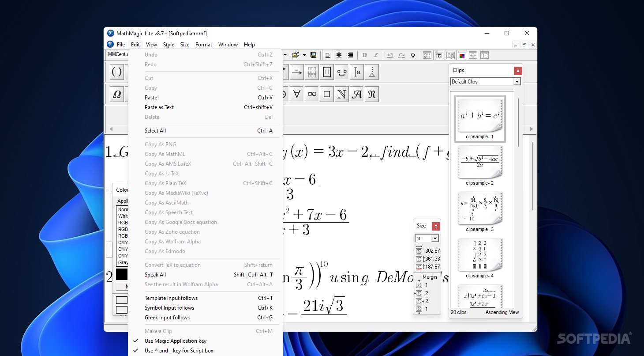Image resolution: width=644 pixels, height=356 pixels.
Task: Click the width value 302.67
Action: [433, 251]
